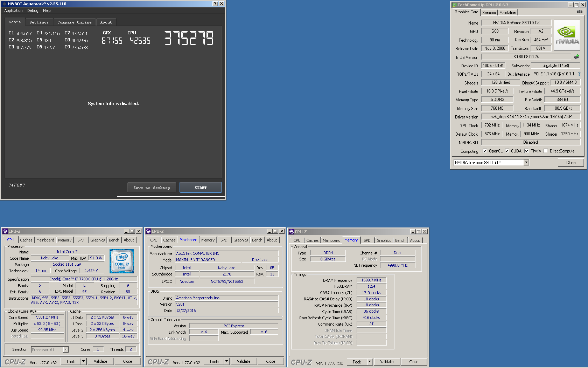This screenshot has height=368, width=588.
Task: Open CPU tab in Memory CPU-Z window
Action: [x=297, y=240]
